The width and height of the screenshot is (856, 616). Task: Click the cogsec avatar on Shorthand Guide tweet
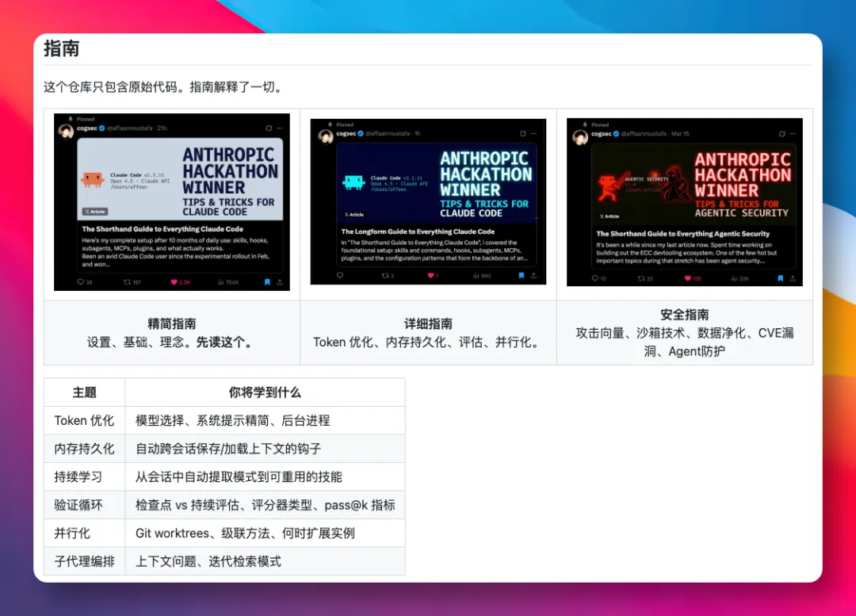click(x=66, y=131)
